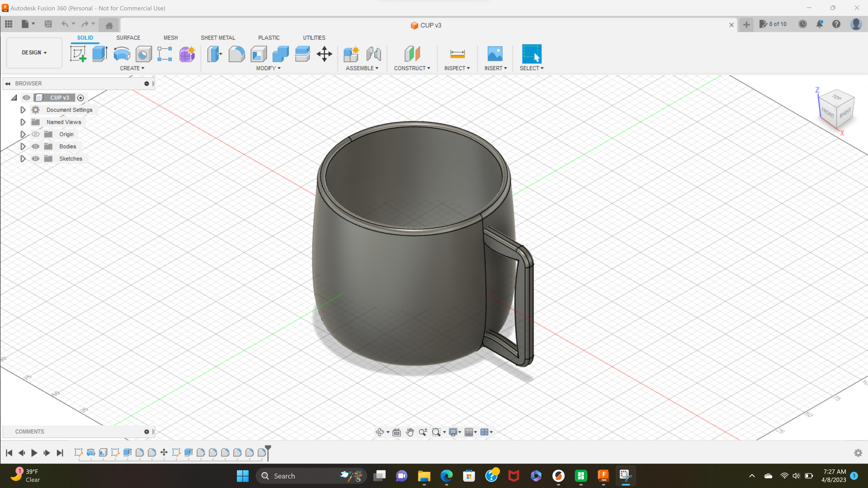Open the DESIGN workspace dropdown
This screenshot has width=868, height=488.
tap(34, 53)
